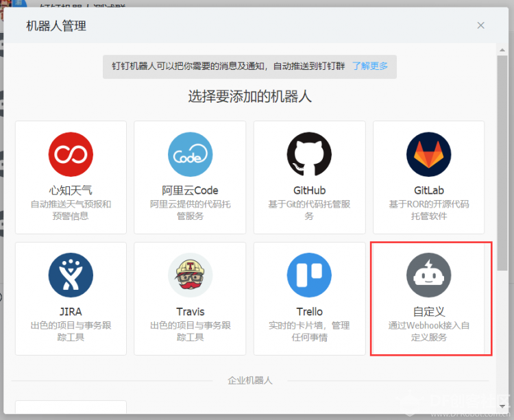
Task: Select the 自定义 custom robot icon
Action: tap(429, 275)
